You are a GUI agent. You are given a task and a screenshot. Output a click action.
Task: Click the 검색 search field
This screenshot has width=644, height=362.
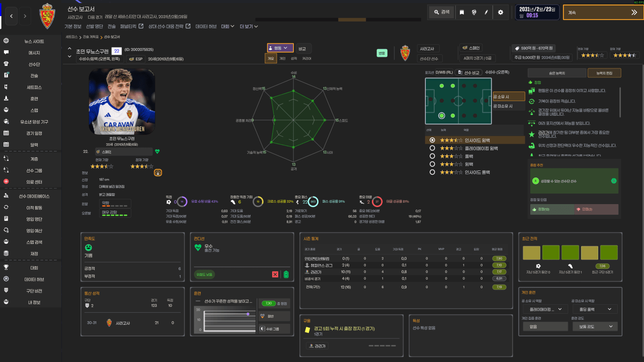point(442,12)
